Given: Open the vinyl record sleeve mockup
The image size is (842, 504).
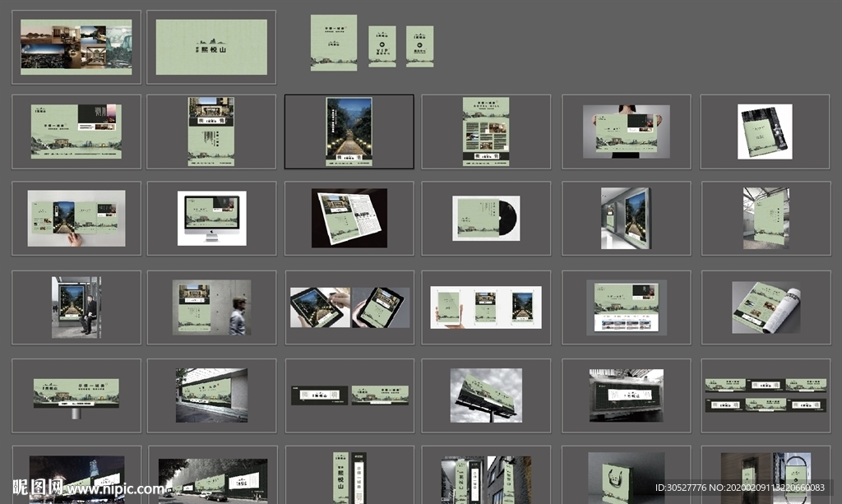Looking at the screenshot, I should click(486, 218).
